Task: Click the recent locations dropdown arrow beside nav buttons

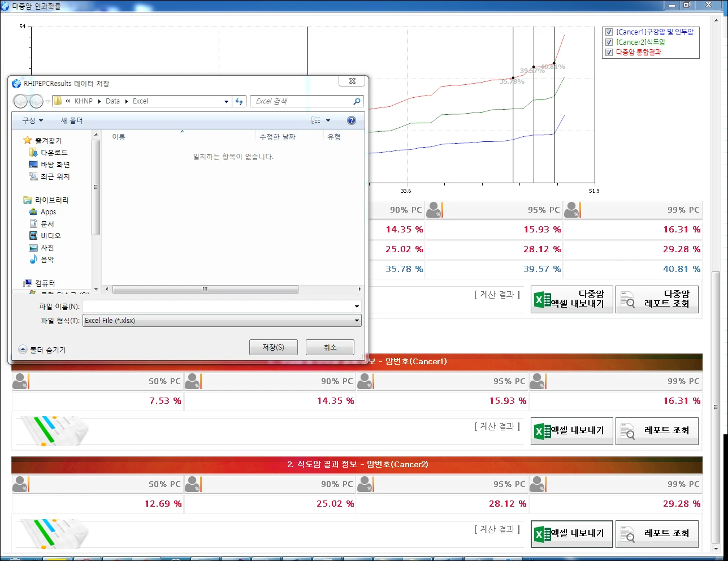Action: (47, 102)
